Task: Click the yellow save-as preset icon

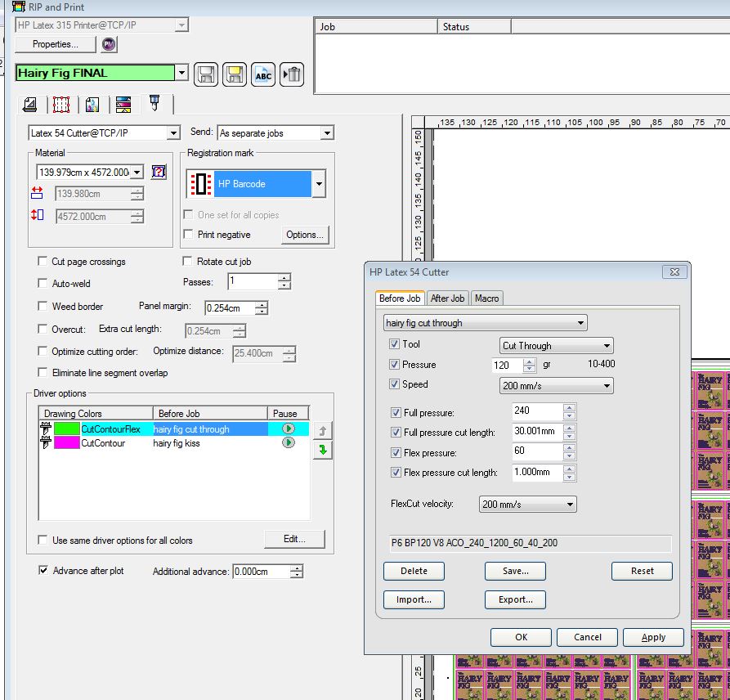Action: coord(234,74)
